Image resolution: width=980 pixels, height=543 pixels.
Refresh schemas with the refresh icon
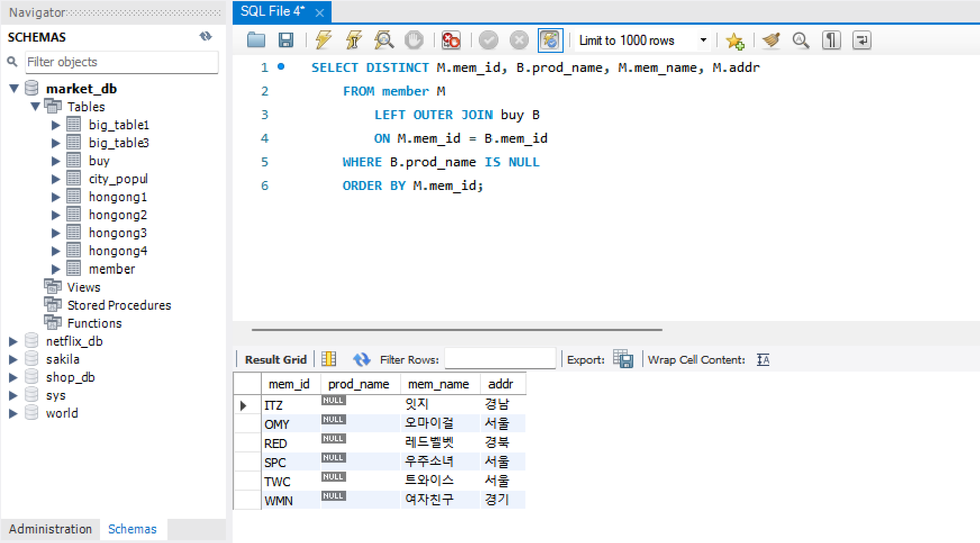click(x=206, y=37)
